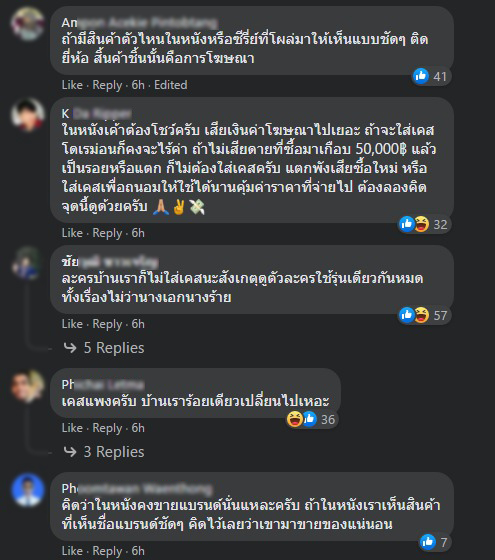Reply to the short comment with 36 reactions
Viewport: 495px width, 560px height.
(107, 428)
